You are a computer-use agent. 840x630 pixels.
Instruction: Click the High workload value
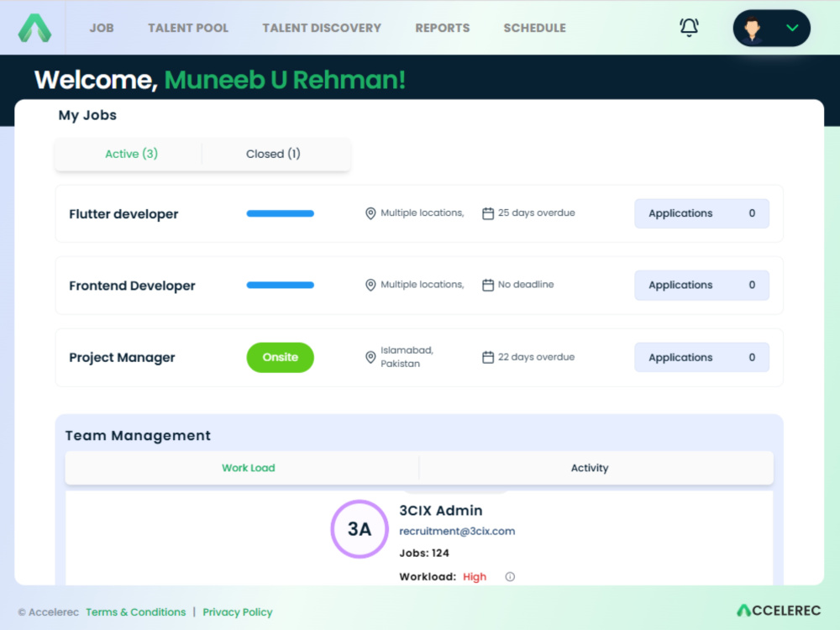tap(475, 577)
